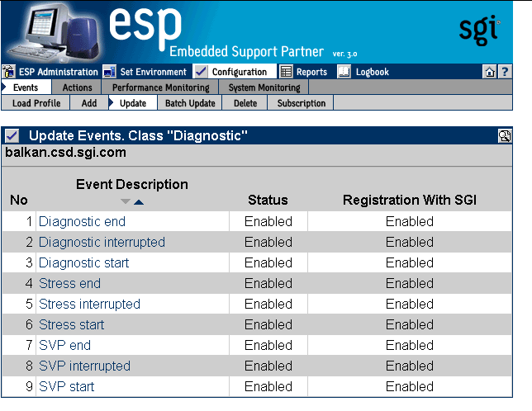This screenshot has width=532, height=411.
Task: Open the SVP end event link
Action: click(x=64, y=346)
